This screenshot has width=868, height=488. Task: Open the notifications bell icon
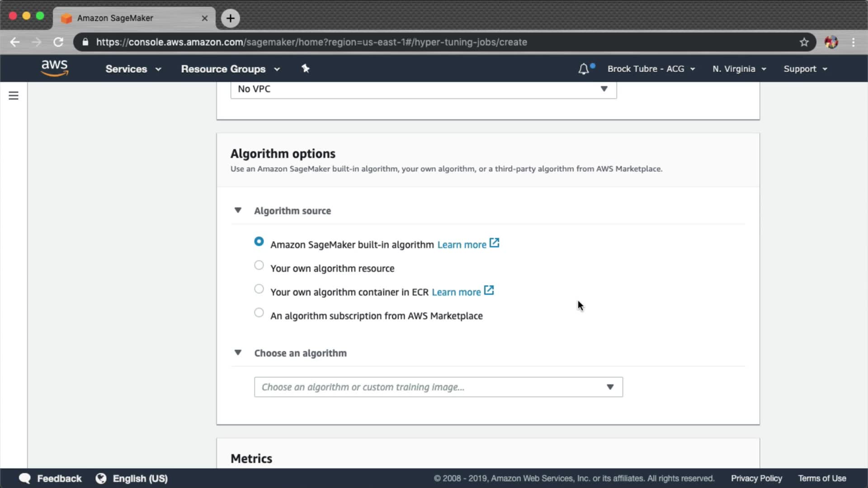pyautogui.click(x=584, y=69)
